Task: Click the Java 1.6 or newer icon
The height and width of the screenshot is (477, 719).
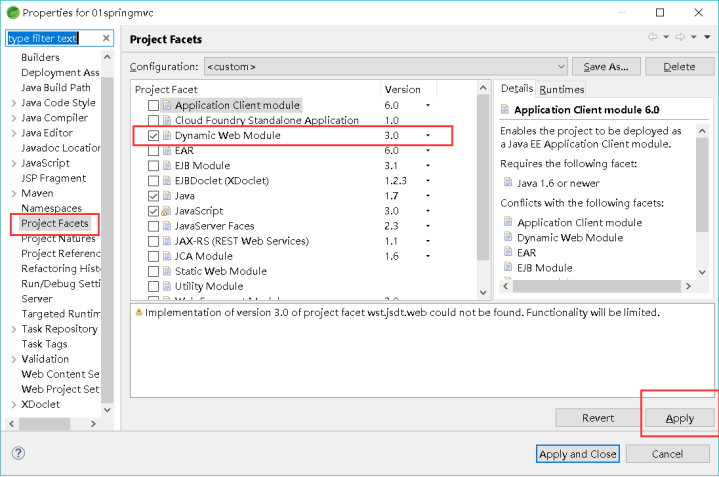Action: 509,183
